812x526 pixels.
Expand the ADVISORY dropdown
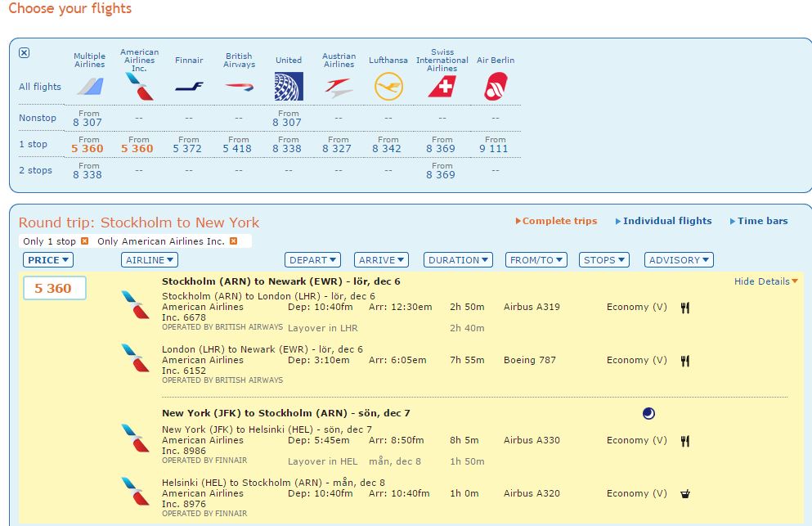coord(679,260)
